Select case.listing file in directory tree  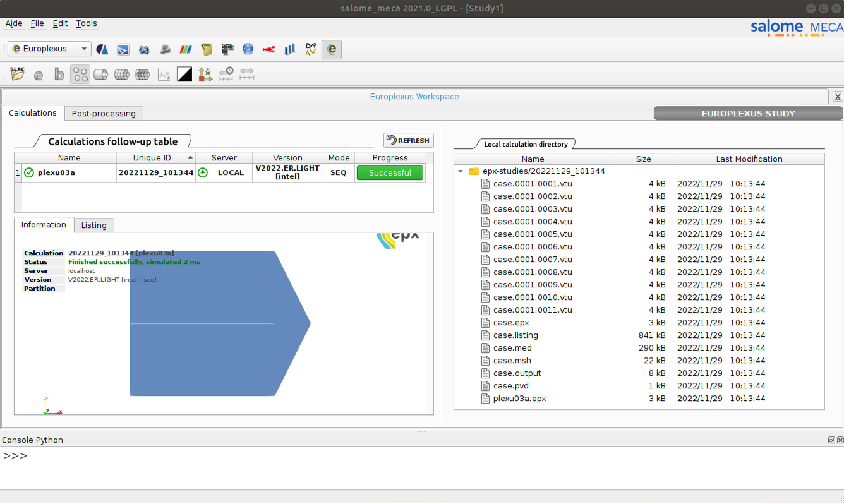click(515, 335)
